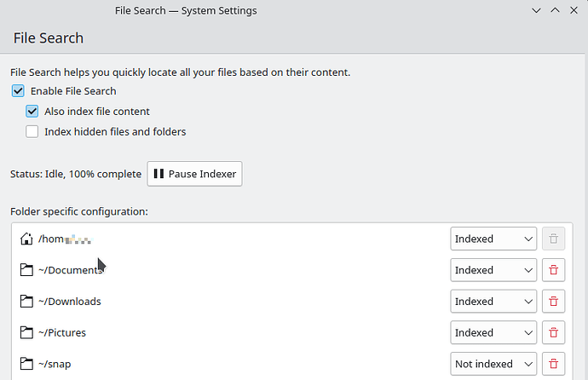Open the Not indexed dropdown for ~/snap
This screenshot has width=588, height=380.
(493, 364)
